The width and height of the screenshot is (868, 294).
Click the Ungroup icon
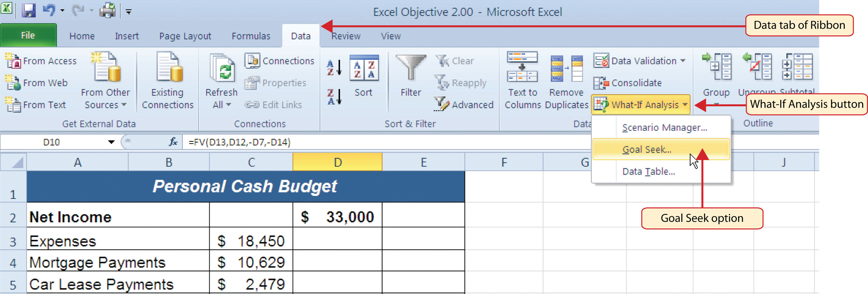(758, 67)
